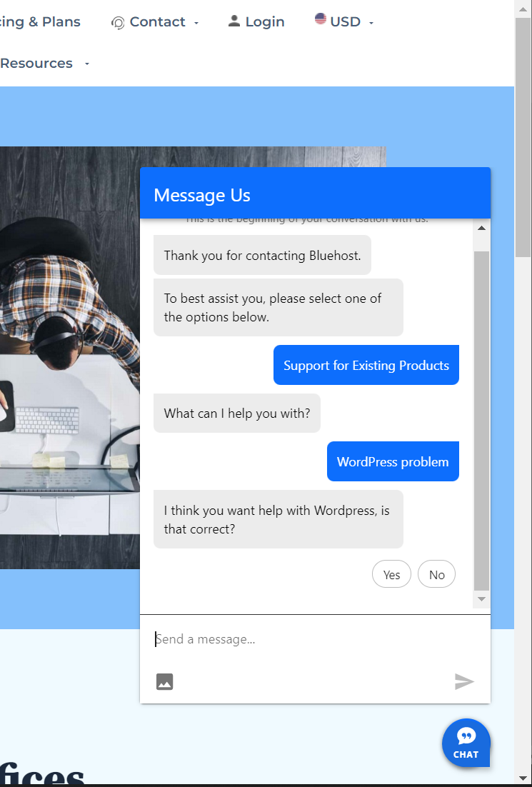Click the chat scrollbar up arrow
Image resolution: width=532 pixels, height=787 pixels.
click(482, 229)
